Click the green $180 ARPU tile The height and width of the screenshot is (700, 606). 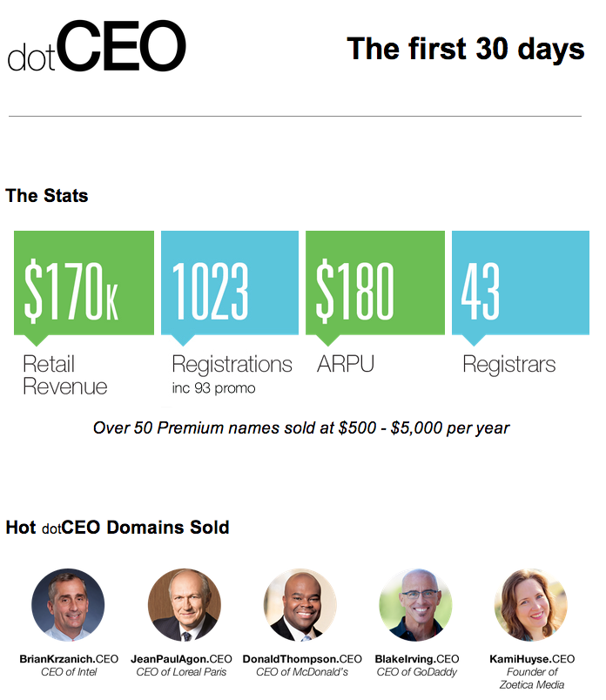point(375,282)
